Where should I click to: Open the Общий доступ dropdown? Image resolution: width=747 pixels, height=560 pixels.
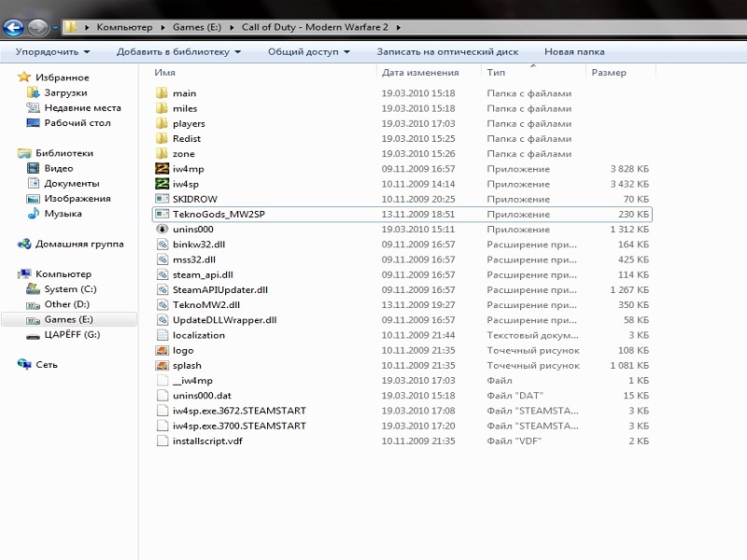click(309, 51)
